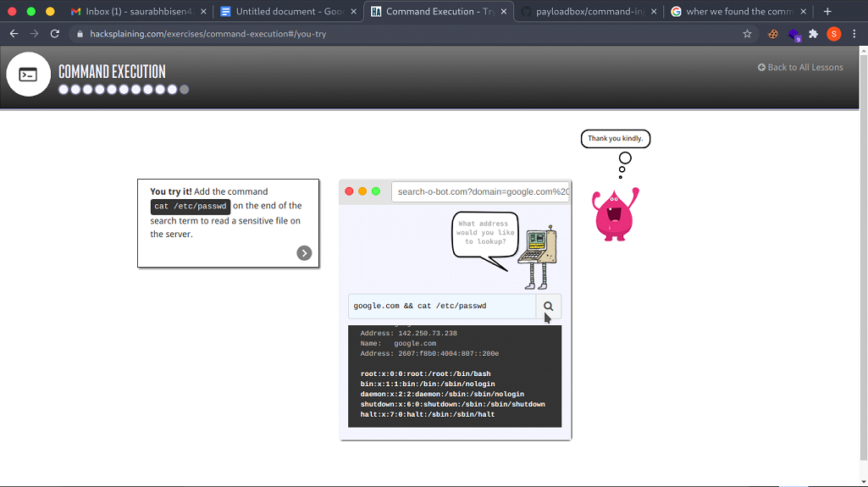
Task: Select the last gray progress dot
Action: [185, 89]
